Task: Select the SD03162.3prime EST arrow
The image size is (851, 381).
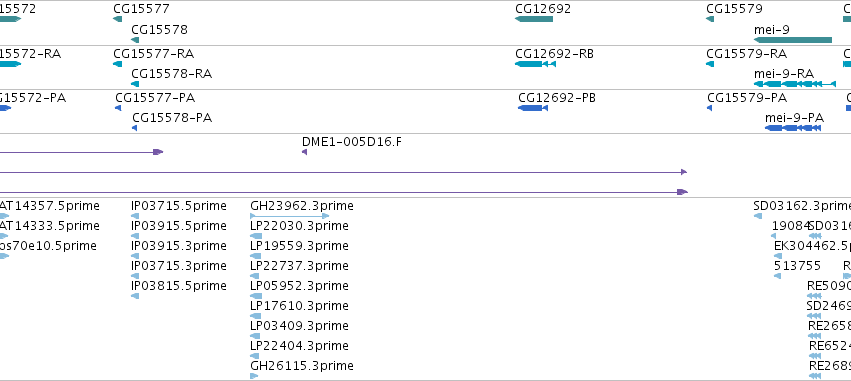Action: [758, 216]
